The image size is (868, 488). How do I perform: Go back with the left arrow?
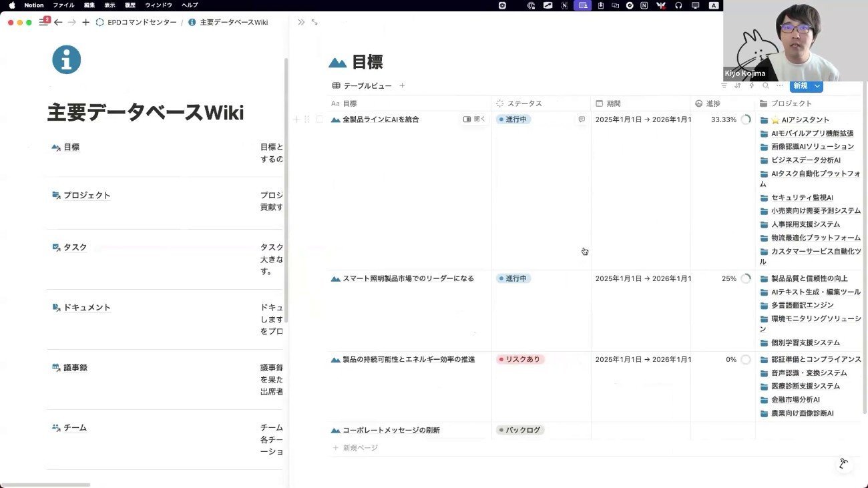(58, 22)
